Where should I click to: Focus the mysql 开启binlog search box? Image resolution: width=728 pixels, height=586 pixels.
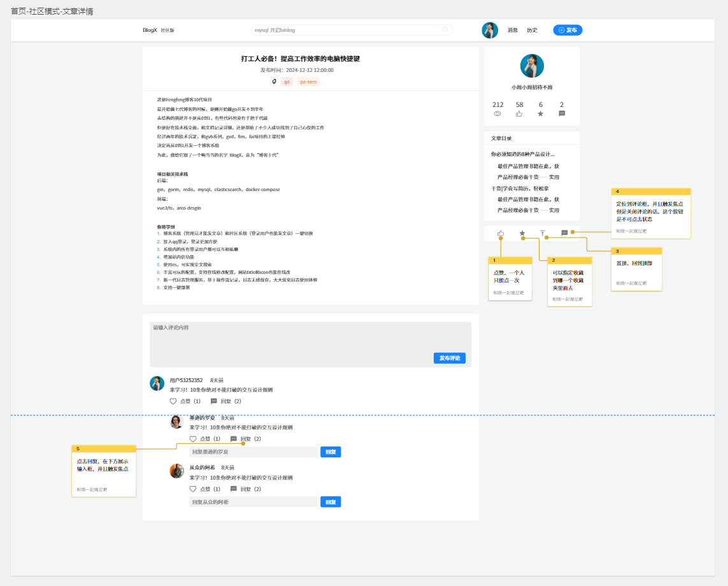point(347,30)
